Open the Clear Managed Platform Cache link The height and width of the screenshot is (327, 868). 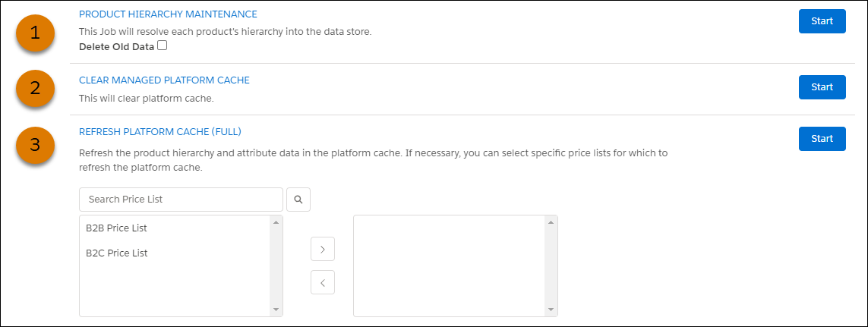(x=164, y=80)
